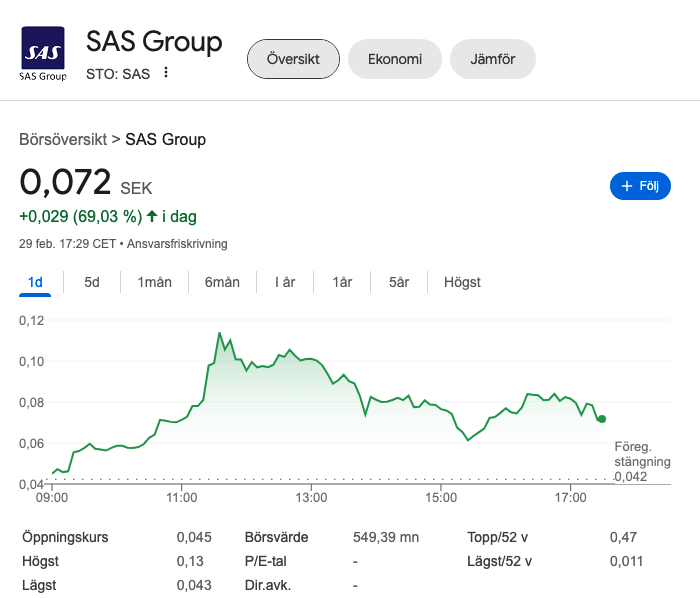Switch chart range to 5d
The height and width of the screenshot is (598, 700).
pyautogui.click(x=92, y=282)
